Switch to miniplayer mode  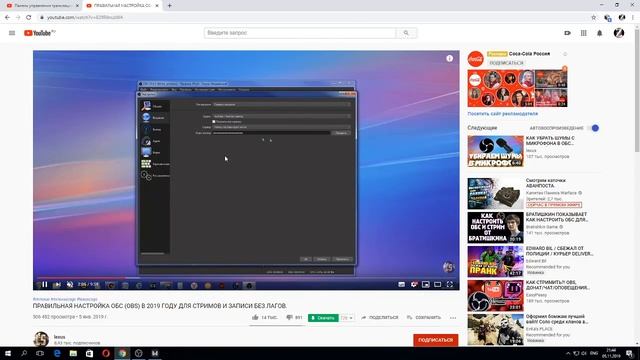pos(426,284)
